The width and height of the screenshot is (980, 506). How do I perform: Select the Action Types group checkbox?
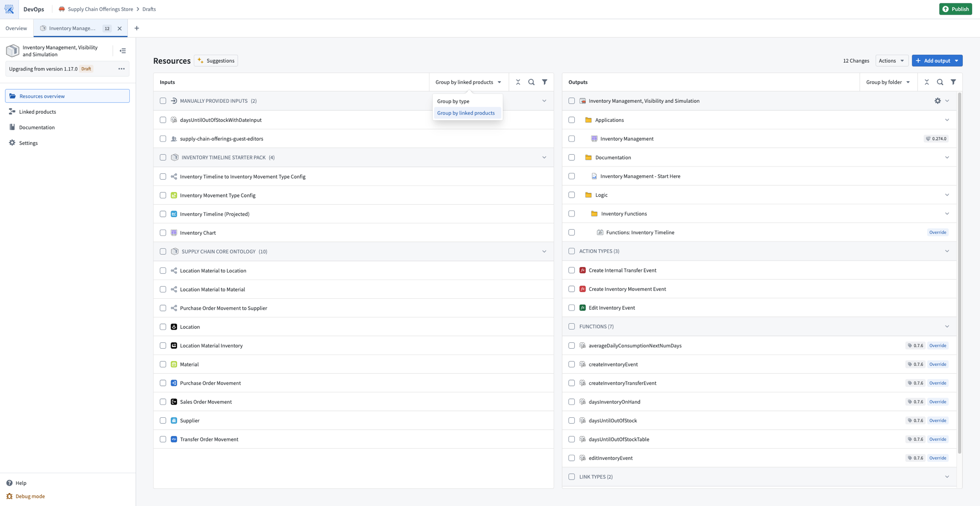[x=572, y=251]
